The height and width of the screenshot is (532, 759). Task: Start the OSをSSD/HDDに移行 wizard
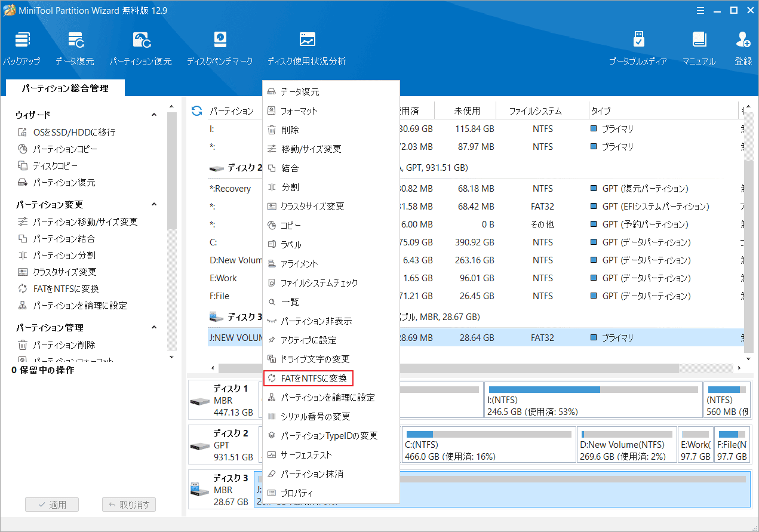coord(66,132)
